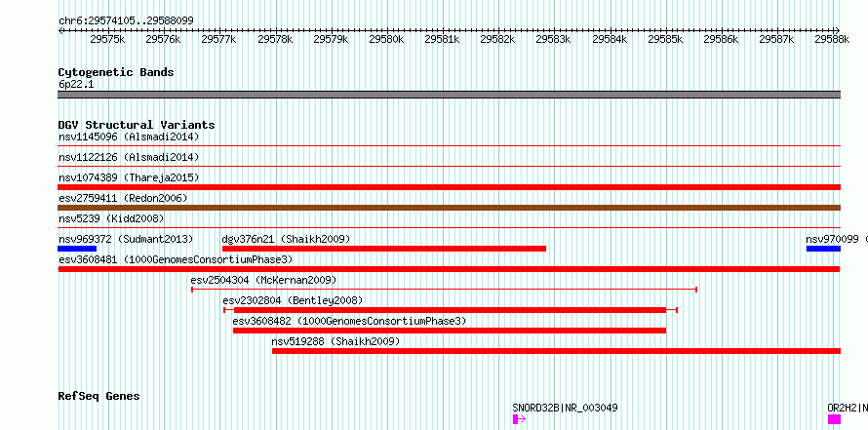Click the OR2H2 gene label

coord(848,408)
